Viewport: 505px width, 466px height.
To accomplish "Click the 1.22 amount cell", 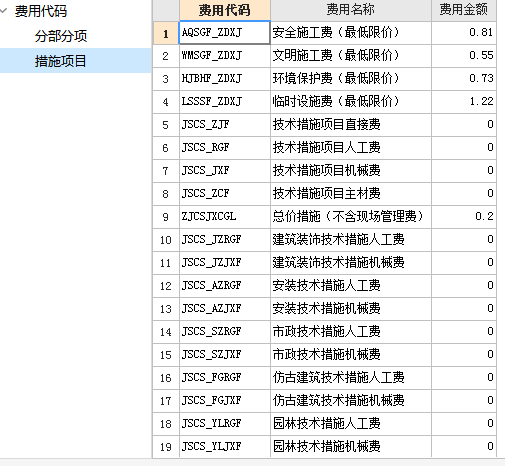I will pos(464,102).
